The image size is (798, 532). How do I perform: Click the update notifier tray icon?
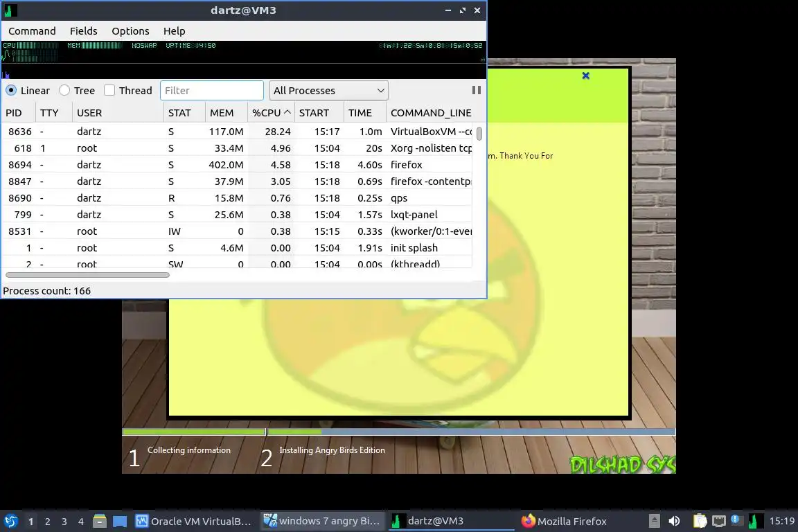click(x=735, y=520)
